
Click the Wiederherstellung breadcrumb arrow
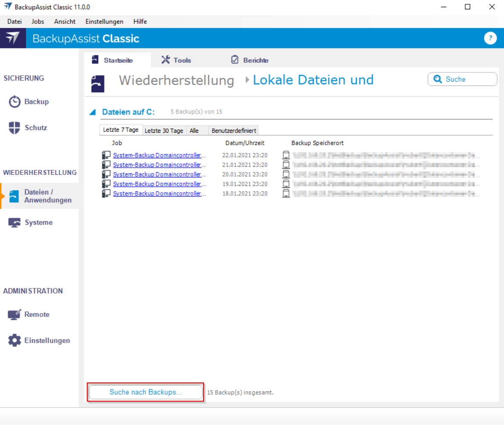(x=247, y=80)
